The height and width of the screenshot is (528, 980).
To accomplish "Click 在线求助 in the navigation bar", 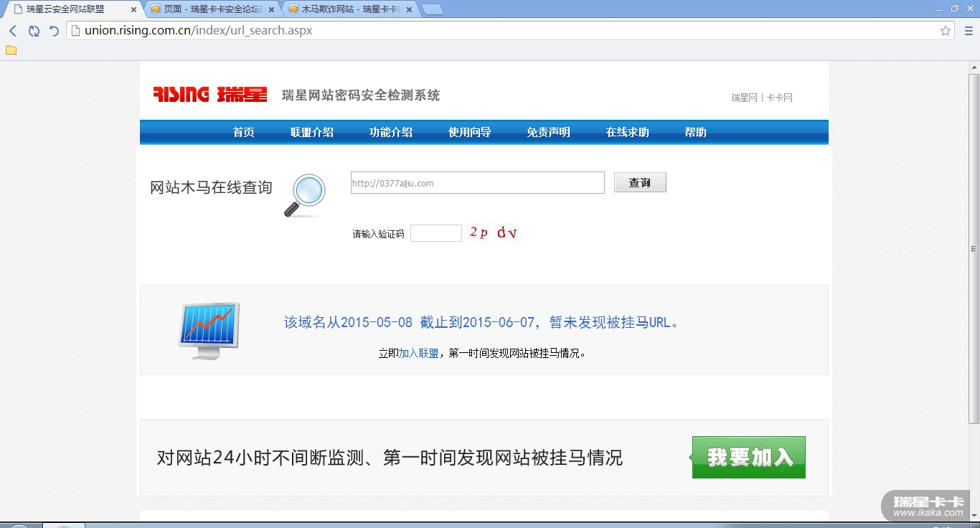I will (x=628, y=132).
